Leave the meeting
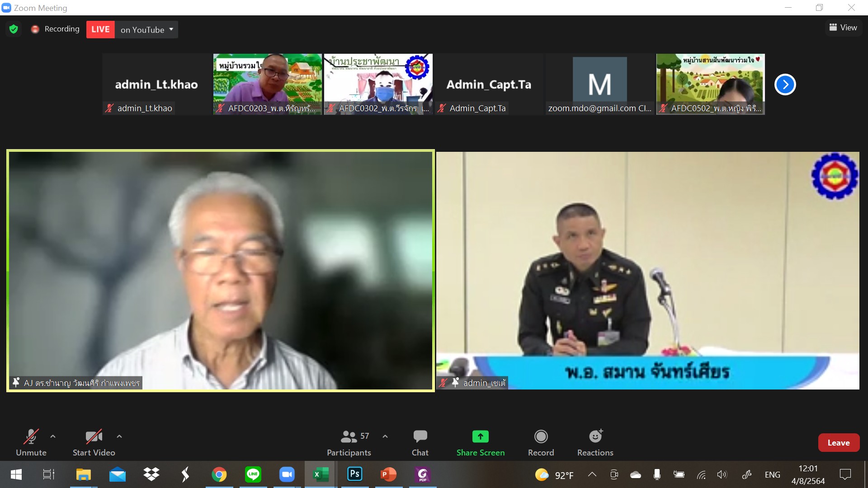 (x=839, y=443)
